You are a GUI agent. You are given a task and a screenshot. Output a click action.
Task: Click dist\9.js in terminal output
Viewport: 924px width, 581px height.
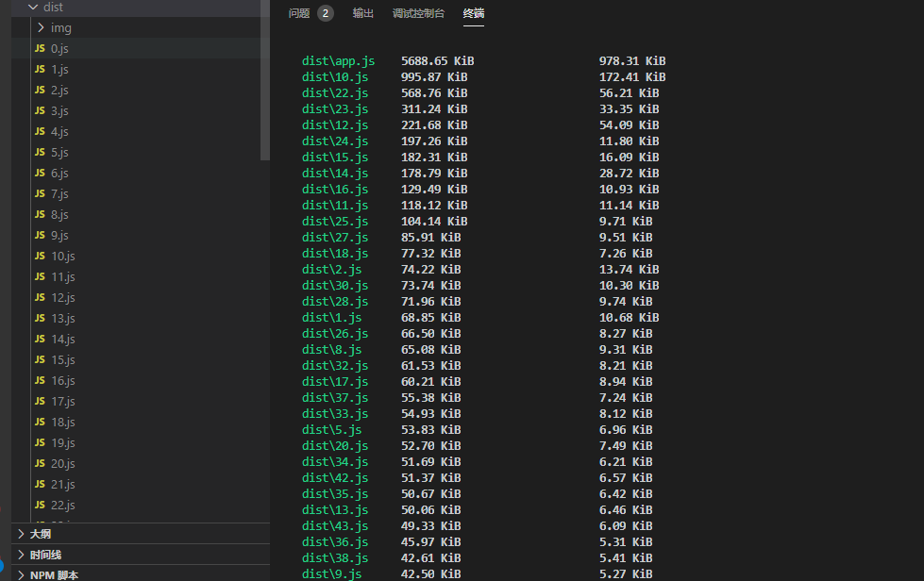point(332,574)
